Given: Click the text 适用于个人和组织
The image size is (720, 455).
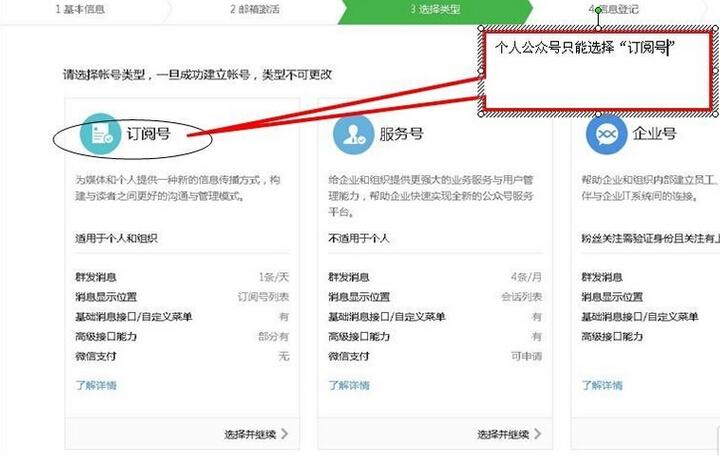Looking at the screenshot, I should pos(117,238).
